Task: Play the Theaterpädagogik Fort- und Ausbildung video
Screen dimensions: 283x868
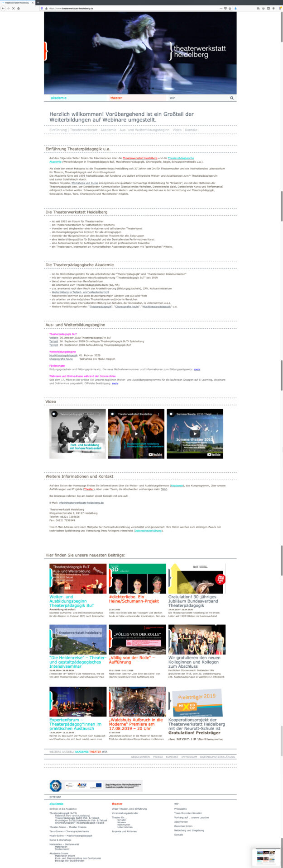Action: 77,434
